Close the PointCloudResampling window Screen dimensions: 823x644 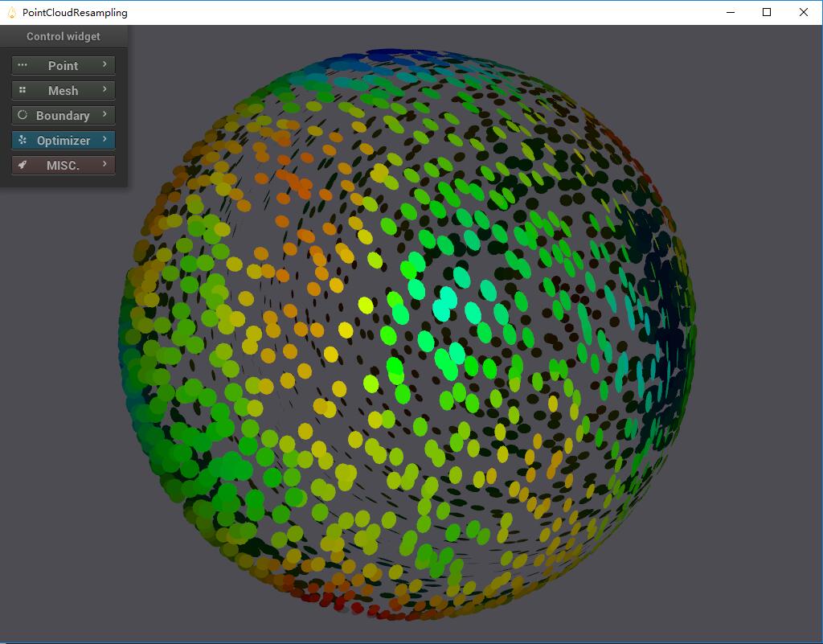point(804,12)
